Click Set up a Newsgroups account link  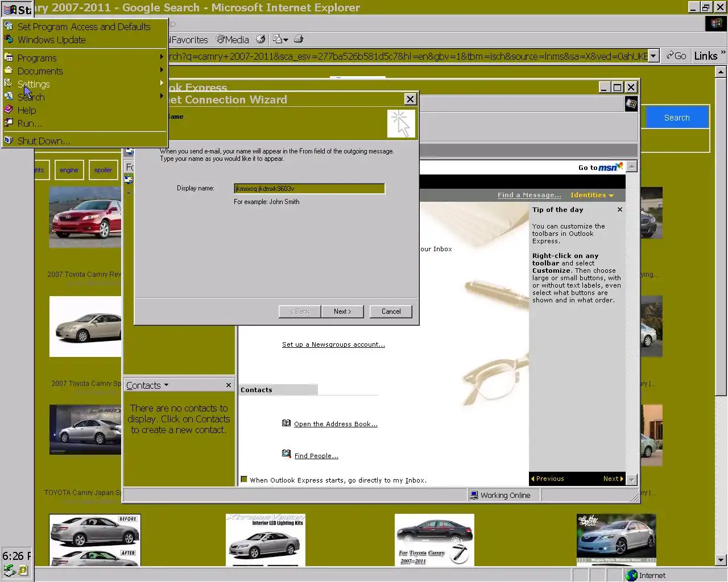(x=333, y=344)
